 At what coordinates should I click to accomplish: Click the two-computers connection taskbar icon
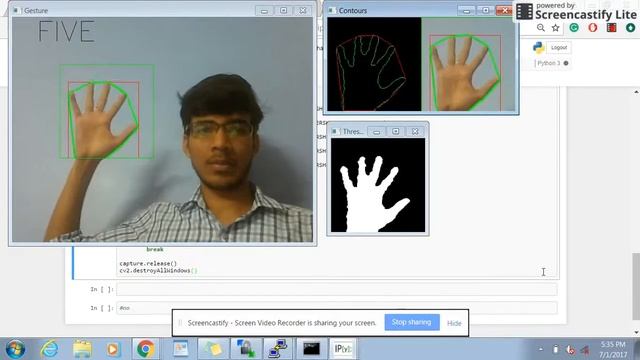(278, 349)
